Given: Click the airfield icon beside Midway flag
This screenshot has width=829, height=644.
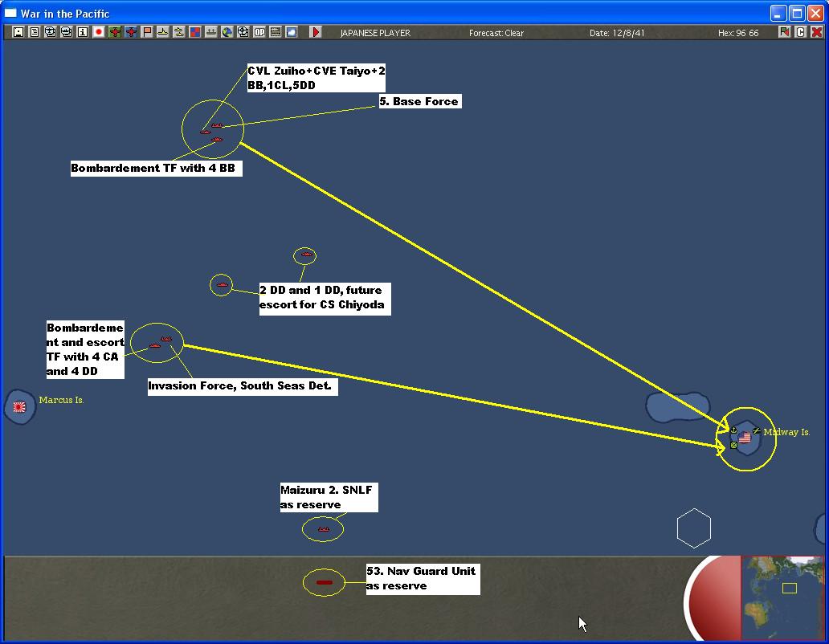Looking at the screenshot, I should pyautogui.click(x=757, y=431).
